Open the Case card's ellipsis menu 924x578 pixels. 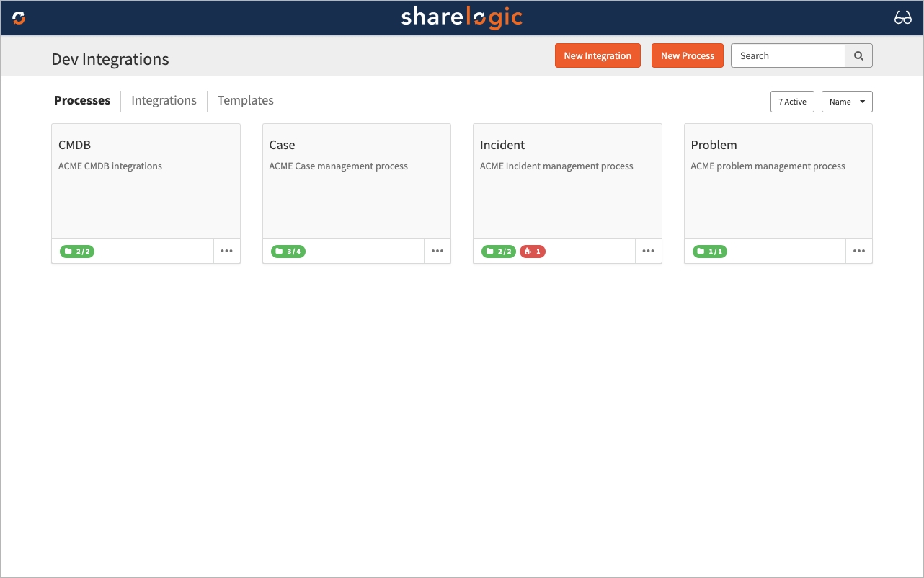[x=437, y=251]
